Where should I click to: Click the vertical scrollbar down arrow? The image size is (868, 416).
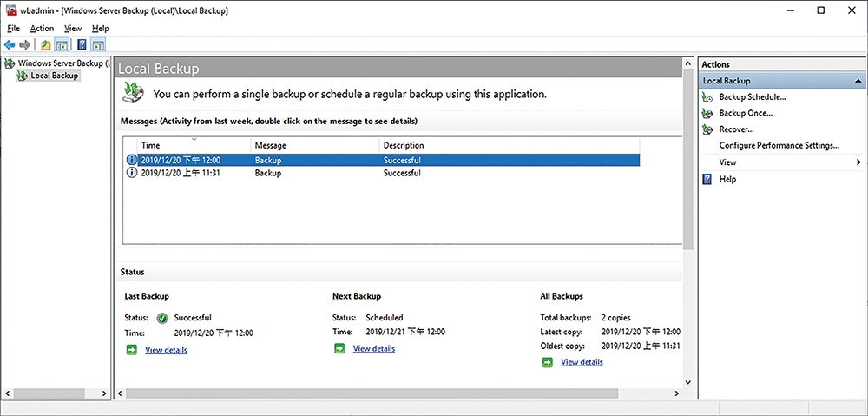(x=688, y=382)
